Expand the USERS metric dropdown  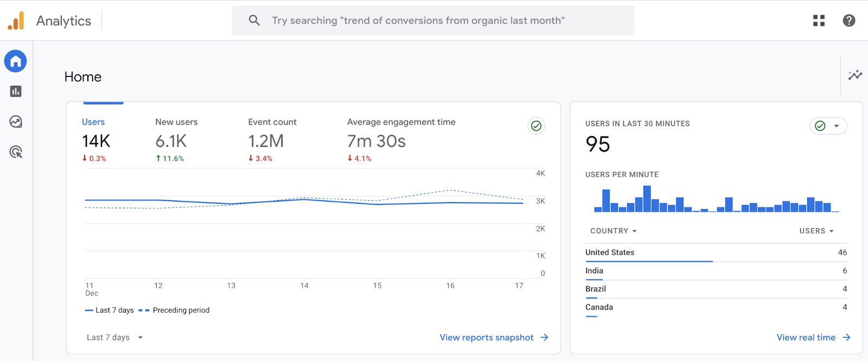pos(816,231)
